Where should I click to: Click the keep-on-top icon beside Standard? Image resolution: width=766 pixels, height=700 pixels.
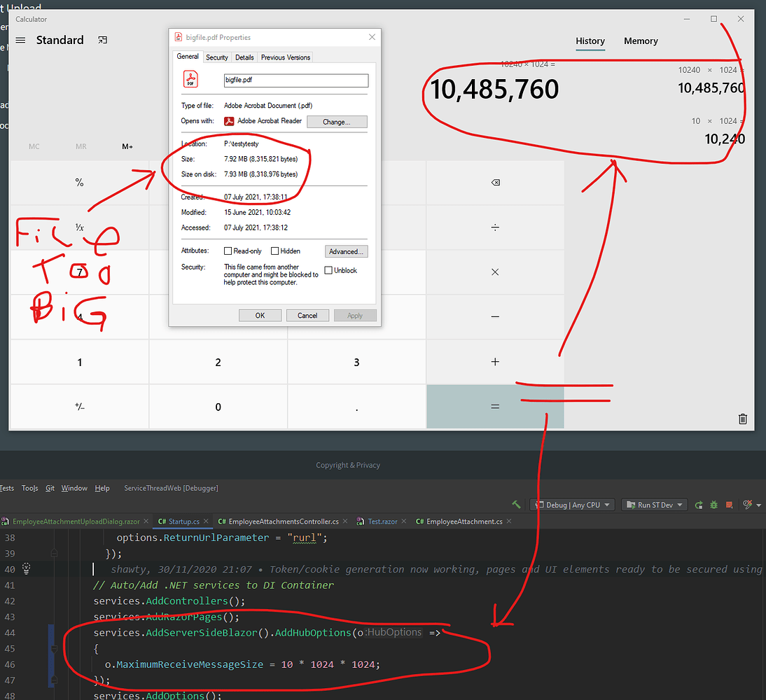point(102,40)
